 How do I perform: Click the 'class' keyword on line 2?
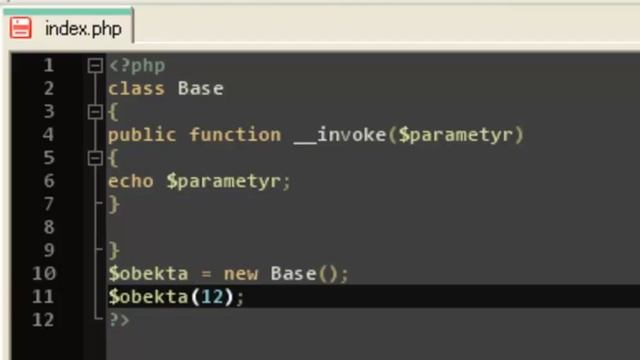click(136, 89)
